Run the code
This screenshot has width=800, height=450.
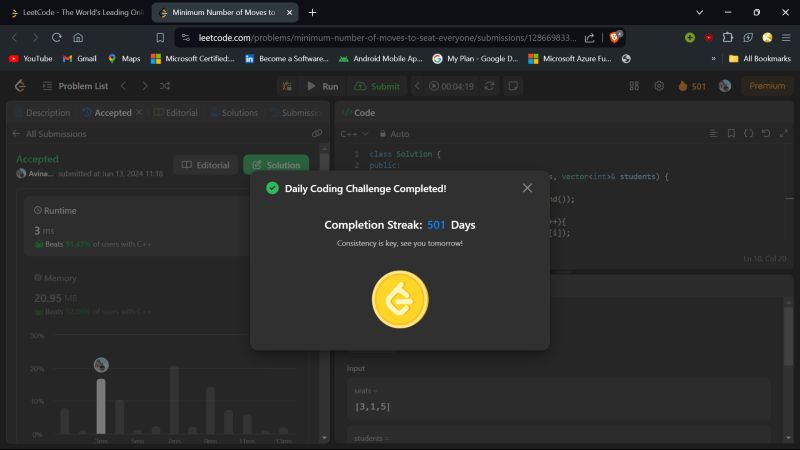pos(322,86)
